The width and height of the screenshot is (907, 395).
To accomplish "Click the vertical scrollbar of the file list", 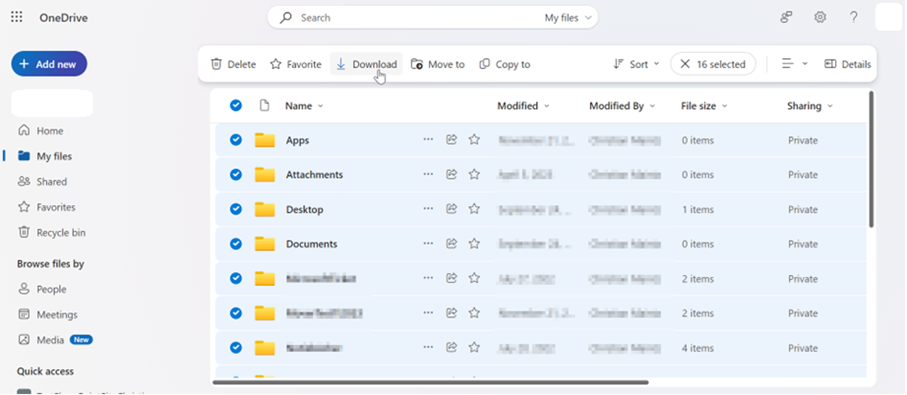I will tap(871, 160).
